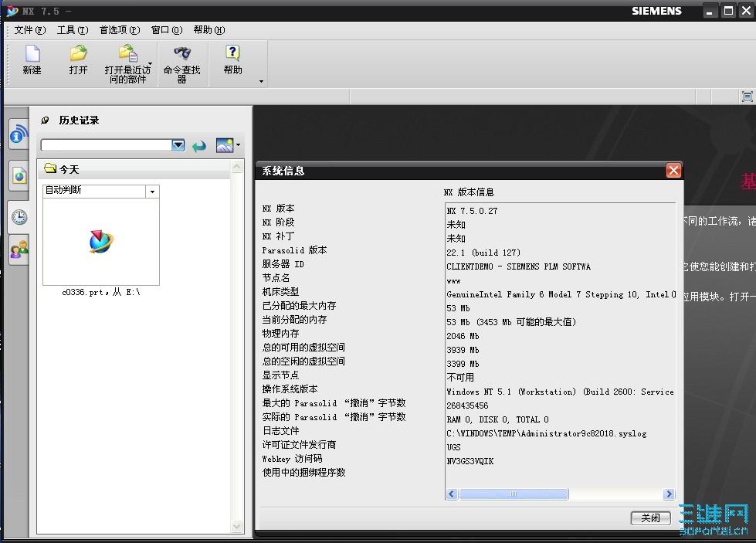Click the "Parasolid 版本" label
Screen dimensions: 756x543
coord(294,250)
